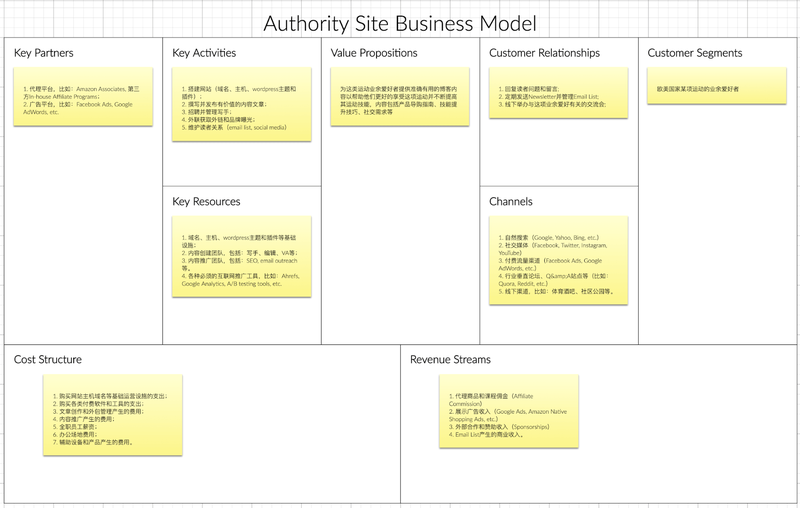This screenshot has height=508, width=800.
Task: Click the sticky note under Cost Structure
Action: [113, 415]
